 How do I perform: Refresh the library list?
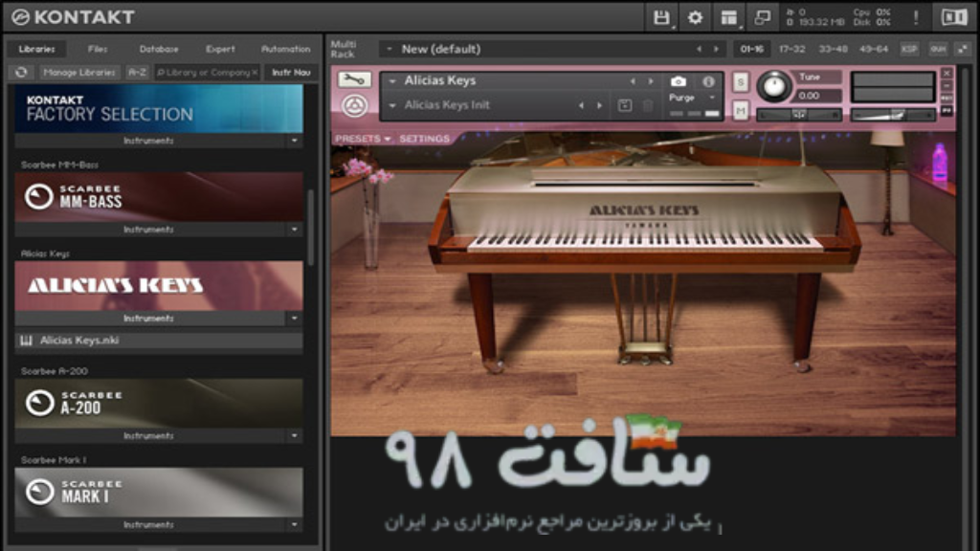[21, 73]
